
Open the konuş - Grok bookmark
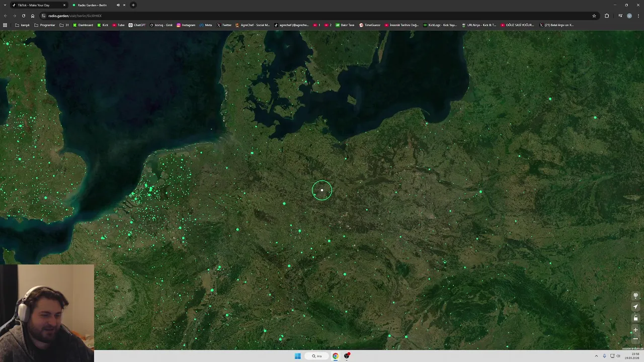161,25
